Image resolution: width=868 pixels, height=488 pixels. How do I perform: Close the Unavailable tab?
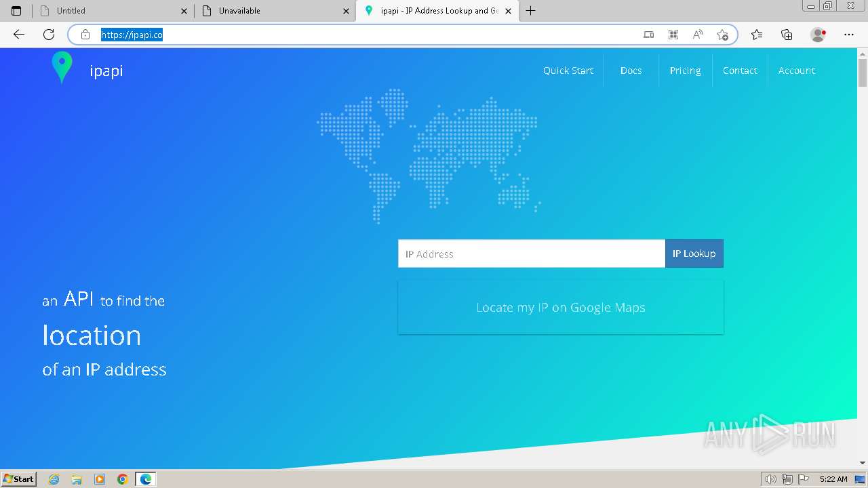pyautogui.click(x=346, y=11)
